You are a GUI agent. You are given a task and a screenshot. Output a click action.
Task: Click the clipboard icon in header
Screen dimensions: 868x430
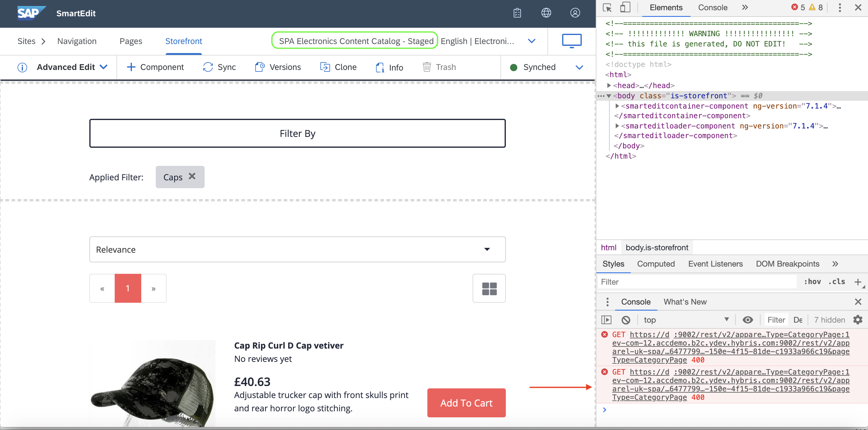tap(517, 13)
